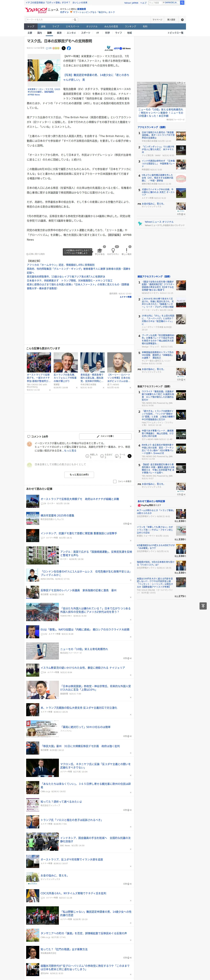210x980 pixels.
Task: Open the 購入履歴 link
Action: [171, 20]
